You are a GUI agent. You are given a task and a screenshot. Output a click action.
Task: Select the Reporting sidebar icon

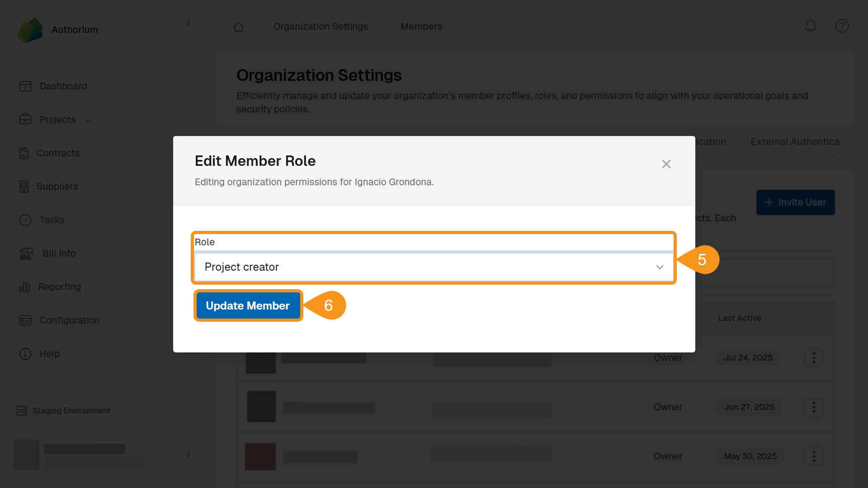pos(59,286)
